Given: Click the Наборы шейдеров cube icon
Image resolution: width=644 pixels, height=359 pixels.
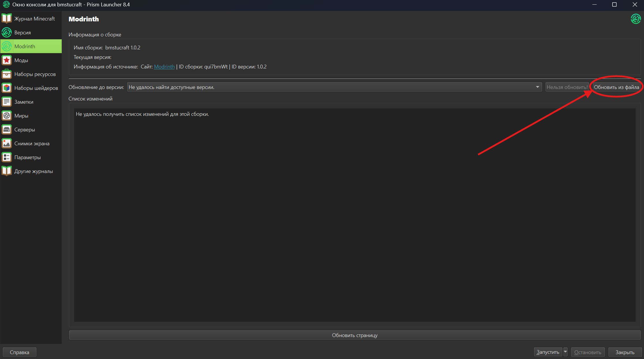Looking at the screenshot, I should tap(7, 88).
